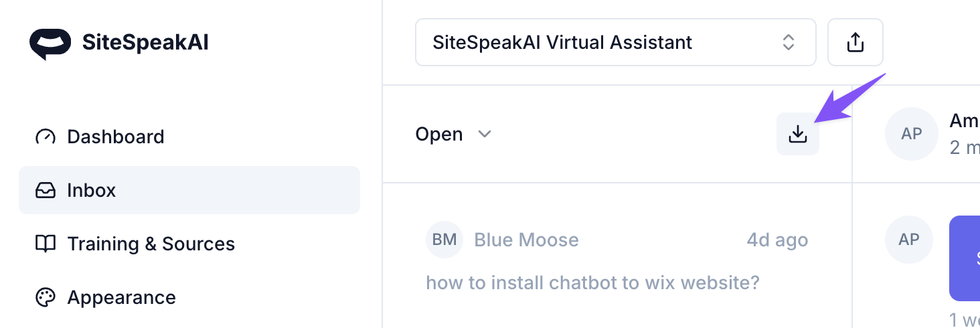Screen dimensions: 980x328
Task: Open the Blue Moose conversation
Action: (x=526, y=240)
